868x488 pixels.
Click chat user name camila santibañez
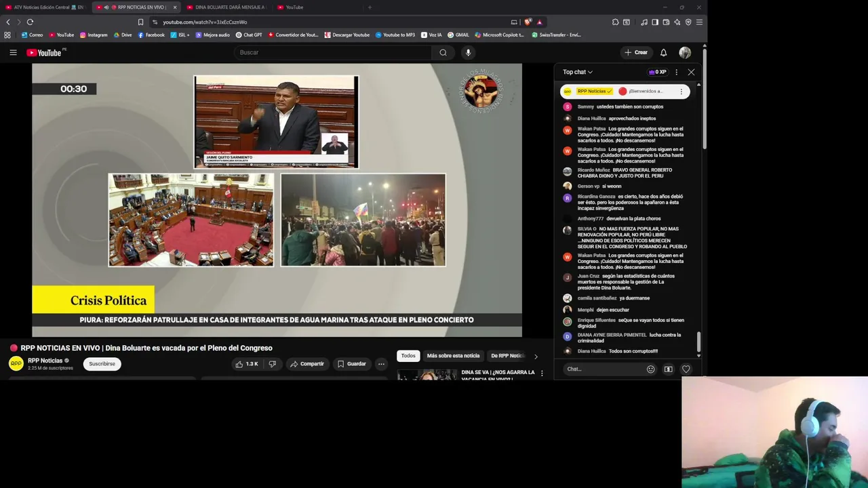click(x=597, y=298)
